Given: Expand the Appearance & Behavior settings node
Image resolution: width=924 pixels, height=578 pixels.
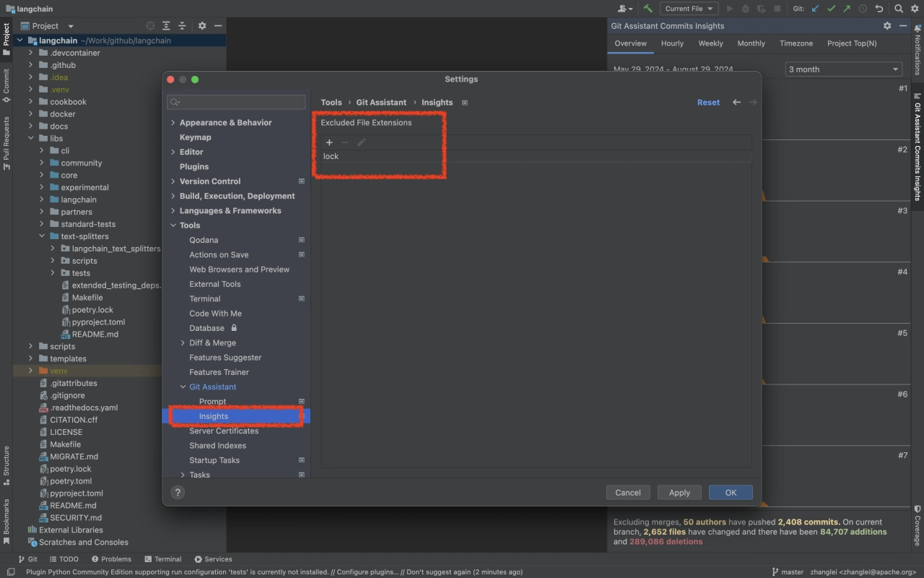Looking at the screenshot, I should tap(173, 123).
